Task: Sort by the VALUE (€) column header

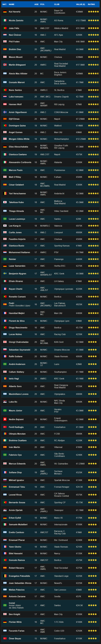Action: (81, 4)
